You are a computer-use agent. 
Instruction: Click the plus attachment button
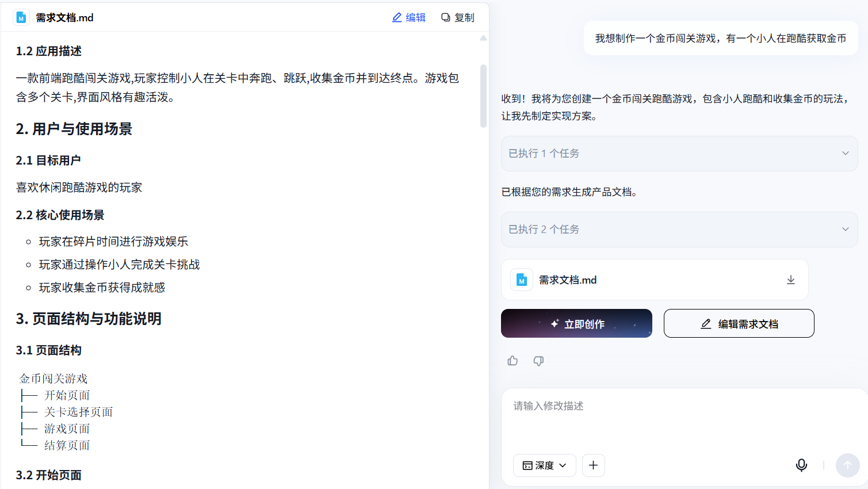593,465
